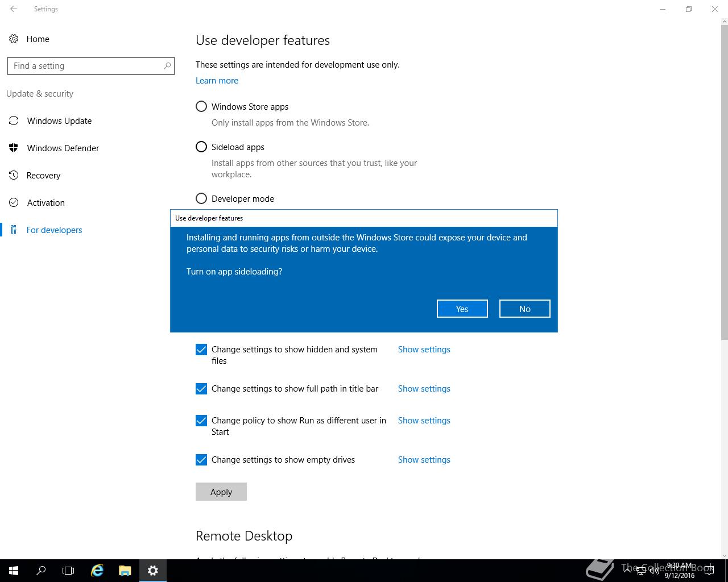Restore down the Settings window
The height and width of the screenshot is (582, 728).
(x=689, y=9)
